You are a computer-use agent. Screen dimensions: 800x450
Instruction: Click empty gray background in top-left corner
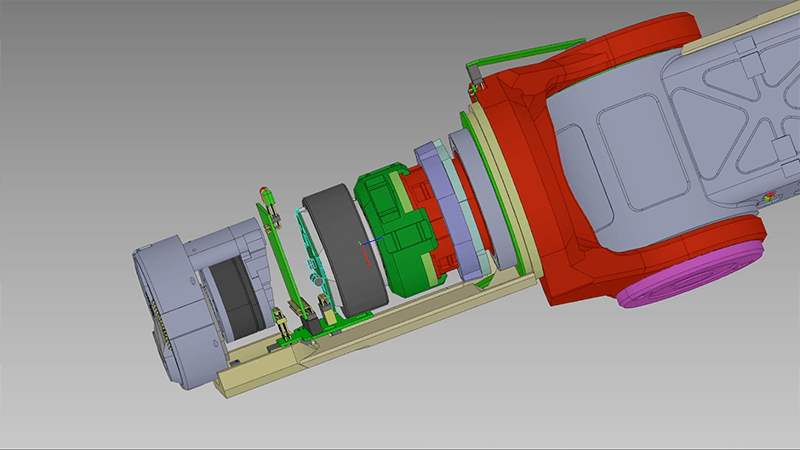(60, 50)
